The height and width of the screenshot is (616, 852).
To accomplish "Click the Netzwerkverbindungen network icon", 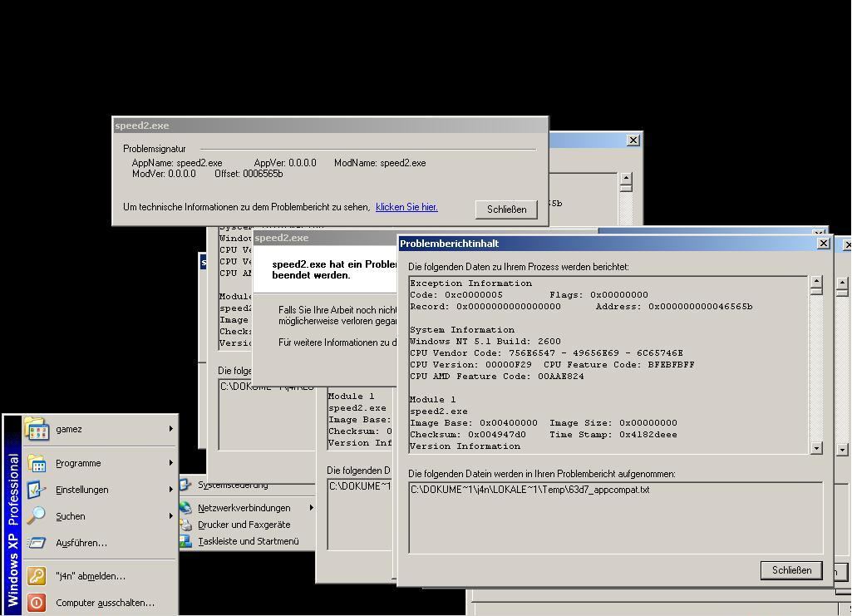I will point(186,508).
